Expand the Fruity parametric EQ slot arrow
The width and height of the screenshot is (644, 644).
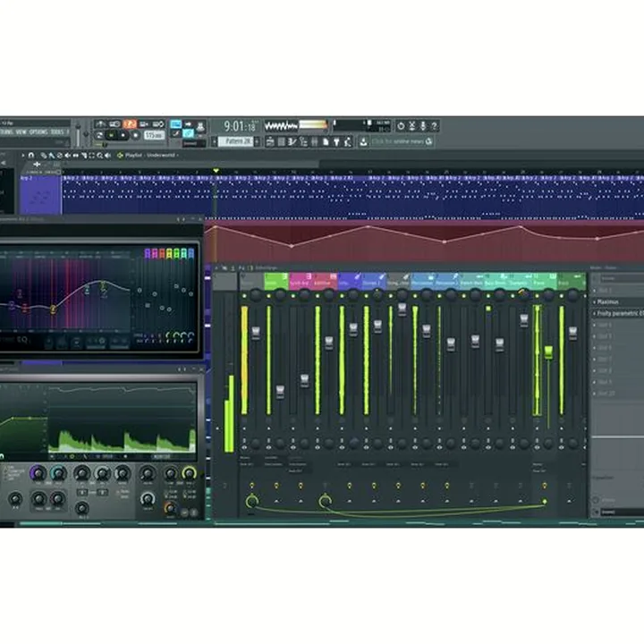tap(594, 313)
